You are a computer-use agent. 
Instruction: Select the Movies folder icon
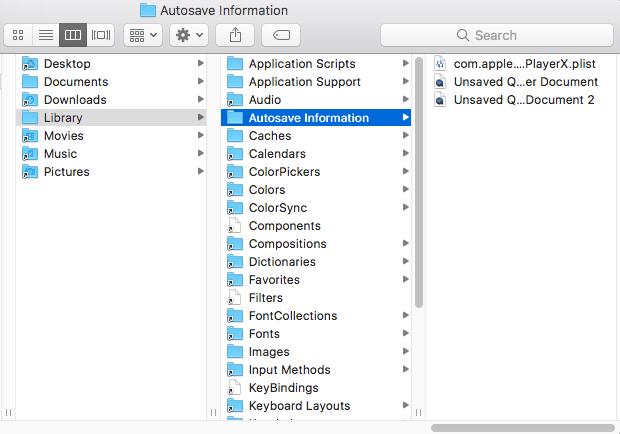(30, 136)
